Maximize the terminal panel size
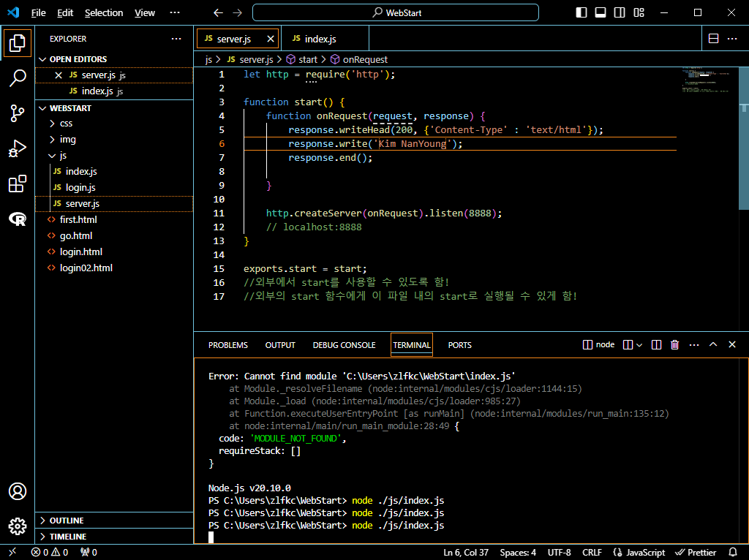749x560 pixels. pyautogui.click(x=713, y=344)
